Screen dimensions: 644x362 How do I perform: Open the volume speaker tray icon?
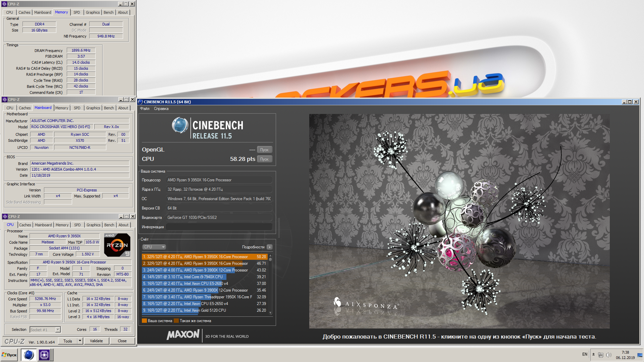[x=609, y=355]
